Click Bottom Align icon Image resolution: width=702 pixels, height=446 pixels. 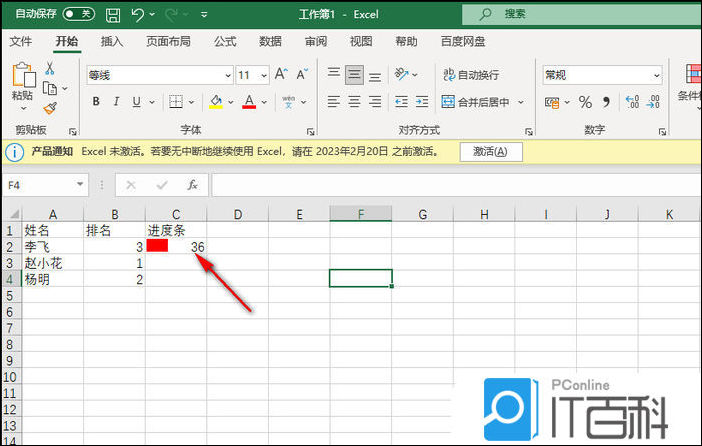(375, 77)
